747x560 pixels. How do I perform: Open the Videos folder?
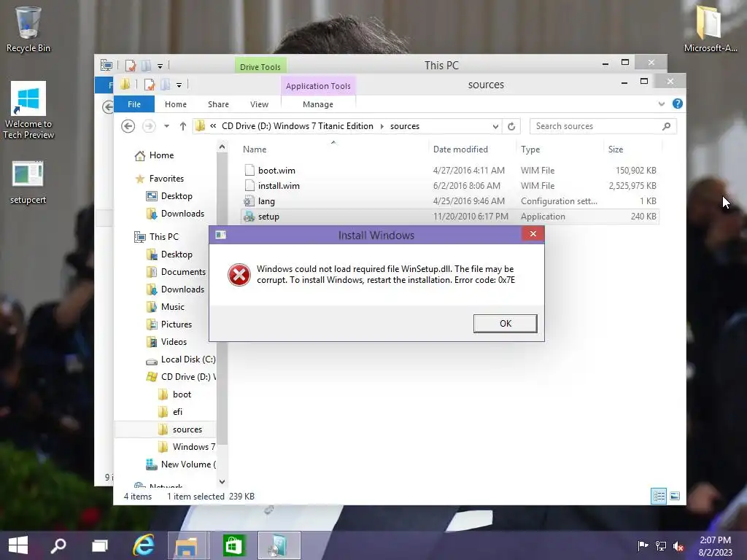coord(174,342)
